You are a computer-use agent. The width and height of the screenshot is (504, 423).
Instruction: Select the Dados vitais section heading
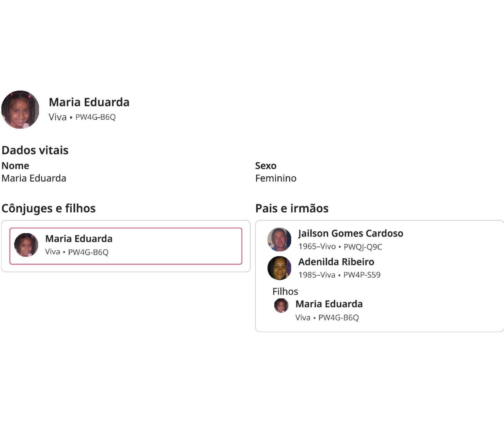(x=35, y=150)
